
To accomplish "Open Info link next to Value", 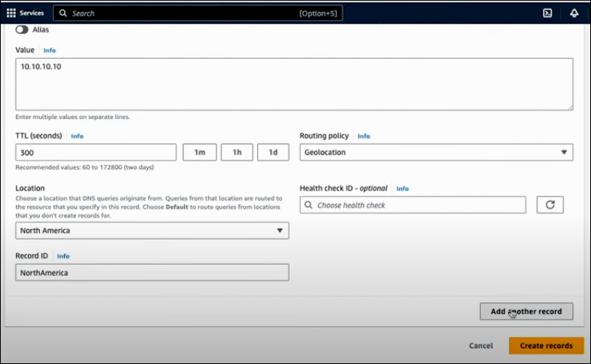I will [x=49, y=50].
